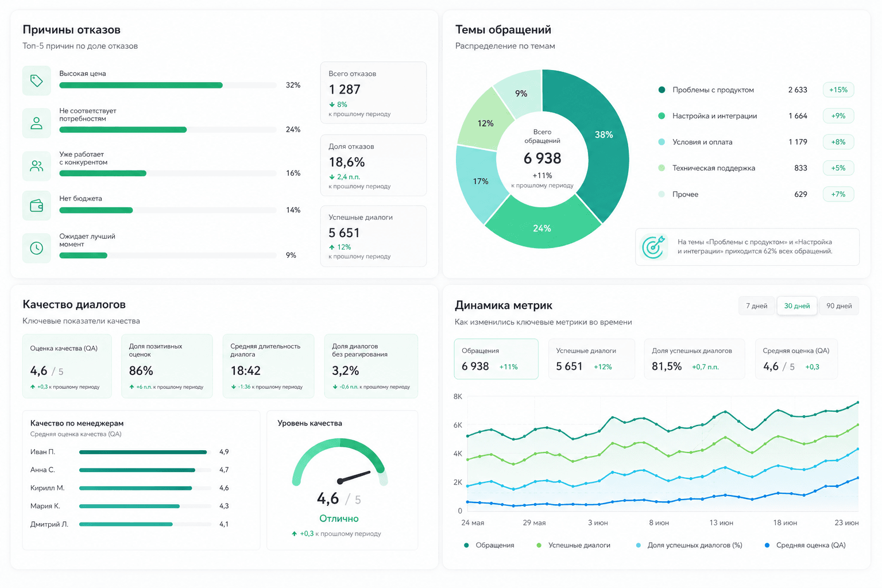Click the Проблемы с продуктом legend color dot
Image resolution: width=882 pixels, height=588 pixels.
tap(661, 90)
